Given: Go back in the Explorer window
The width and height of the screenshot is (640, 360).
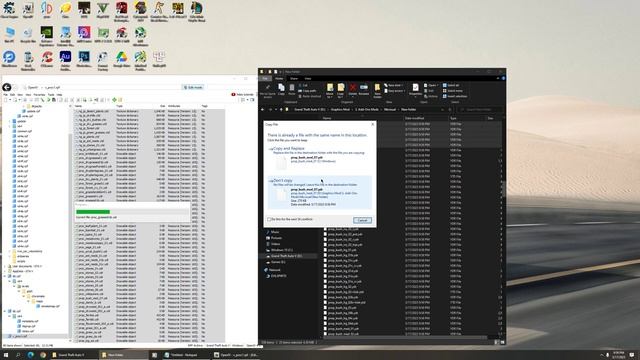Looking at the screenshot, I should point(262,109).
